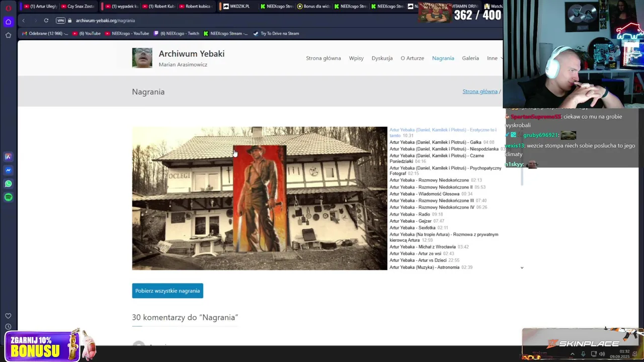Open the '(6) YouTube' bookmark
644x362 pixels.
click(x=87, y=34)
